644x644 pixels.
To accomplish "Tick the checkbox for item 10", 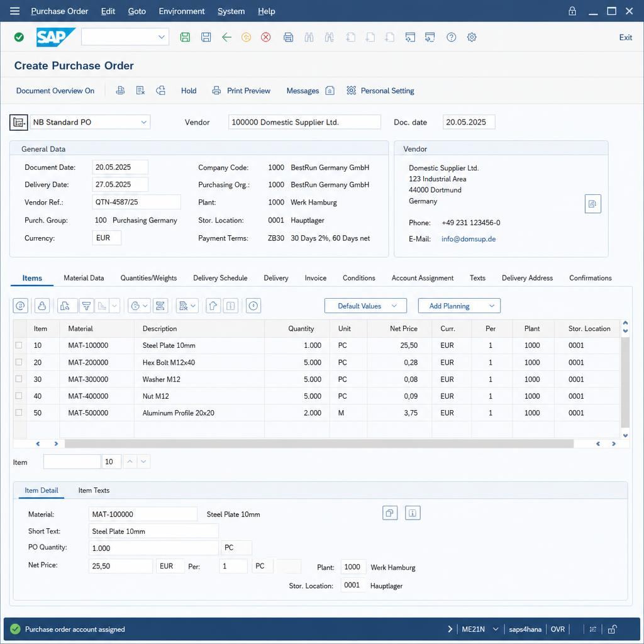I will [x=18, y=345].
